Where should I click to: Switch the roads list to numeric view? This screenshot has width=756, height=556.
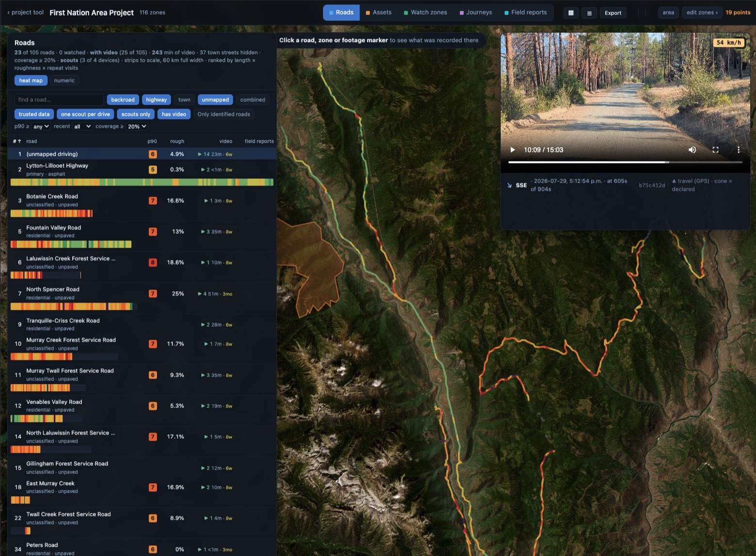[64, 80]
